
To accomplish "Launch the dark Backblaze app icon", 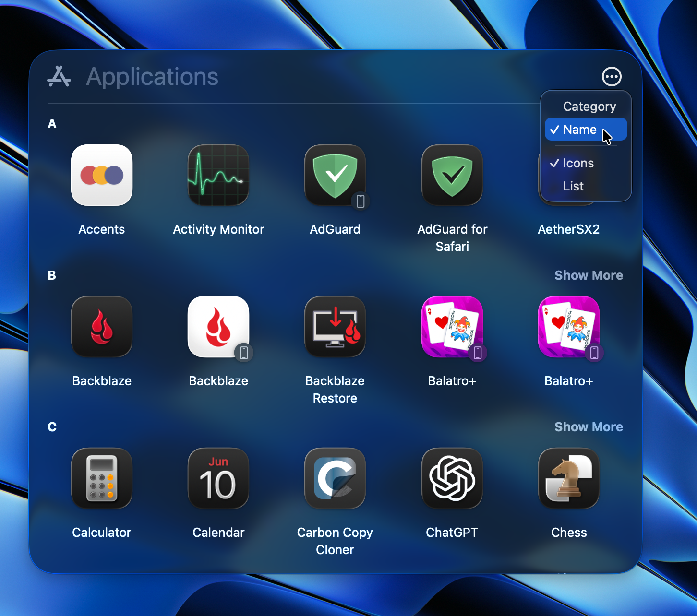I will pyautogui.click(x=102, y=327).
